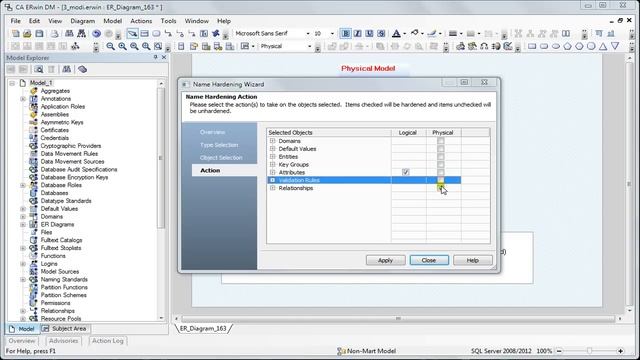Image resolution: width=640 pixels, height=360 pixels.
Task: Open the Advisories tab
Action: [x=64, y=341]
